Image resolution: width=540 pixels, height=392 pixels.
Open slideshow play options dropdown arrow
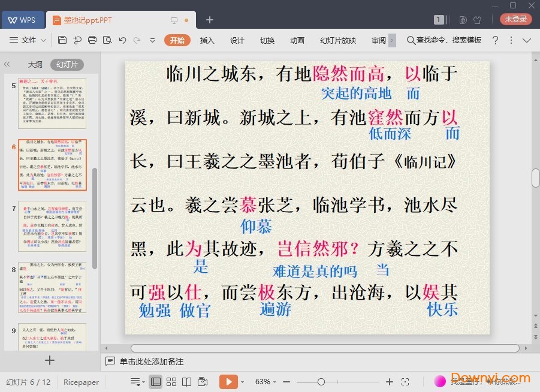click(x=243, y=382)
